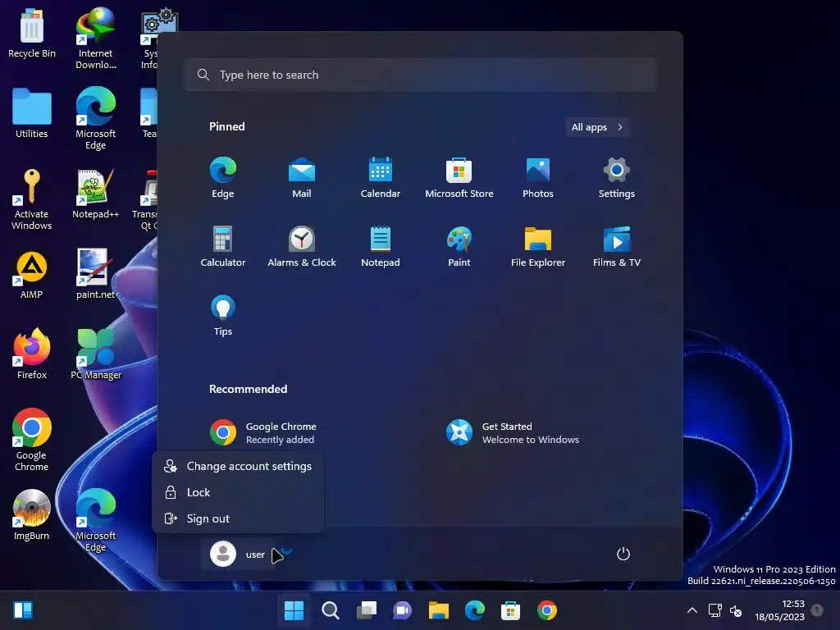Show hidden system tray icons
The height and width of the screenshot is (630, 840).
[692, 610]
